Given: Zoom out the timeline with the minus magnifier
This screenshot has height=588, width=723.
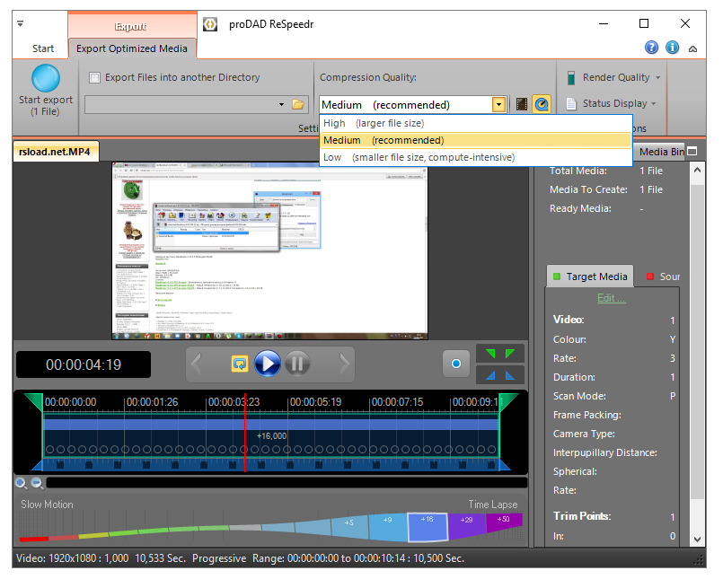Looking at the screenshot, I should point(37,483).
